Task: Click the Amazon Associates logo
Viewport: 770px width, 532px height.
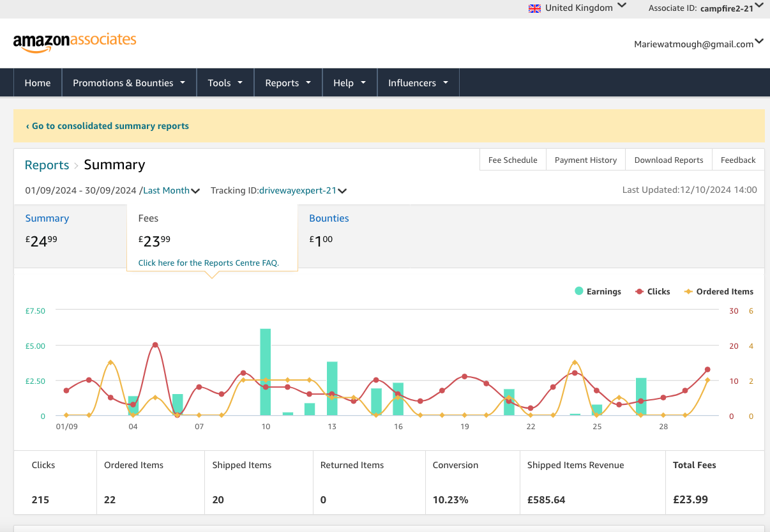Action: pos(75,42)
